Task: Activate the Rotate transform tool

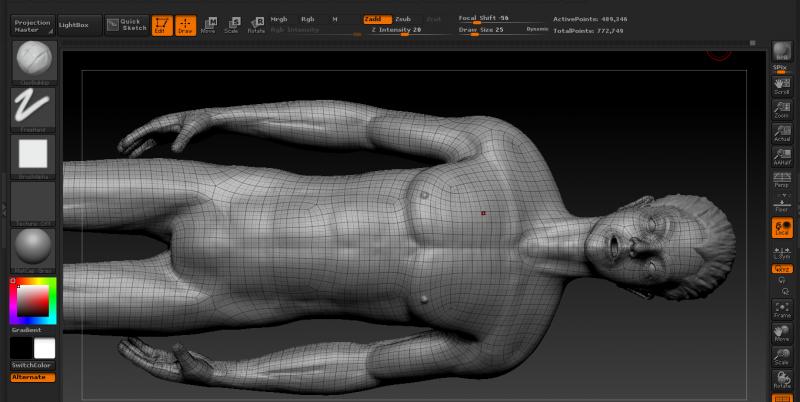Action: point(257,24)
